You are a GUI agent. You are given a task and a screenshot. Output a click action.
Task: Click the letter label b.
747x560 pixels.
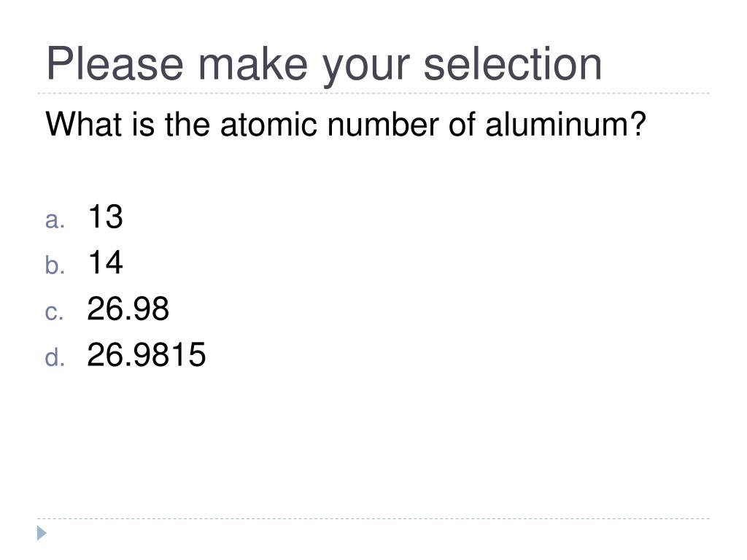pos(55,264)
